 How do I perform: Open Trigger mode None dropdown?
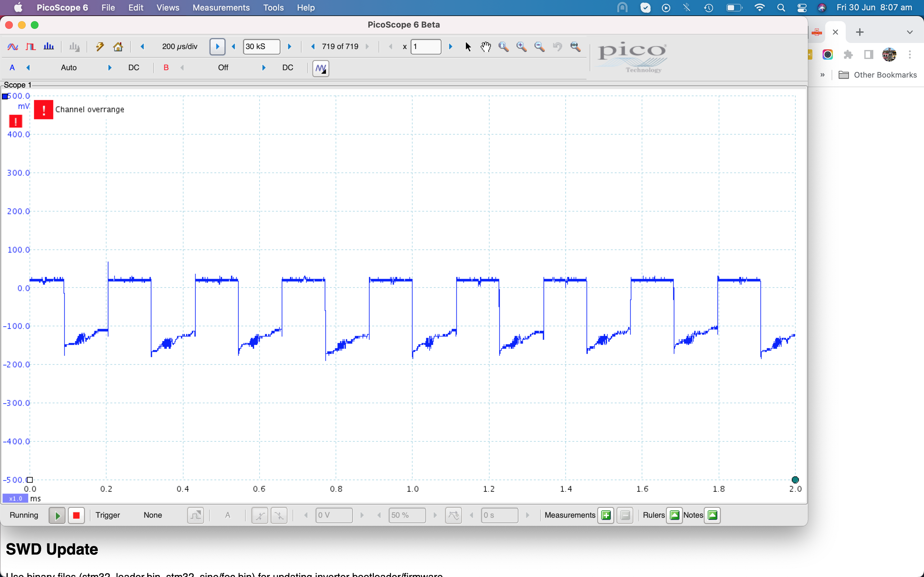(x=153, y=515)
